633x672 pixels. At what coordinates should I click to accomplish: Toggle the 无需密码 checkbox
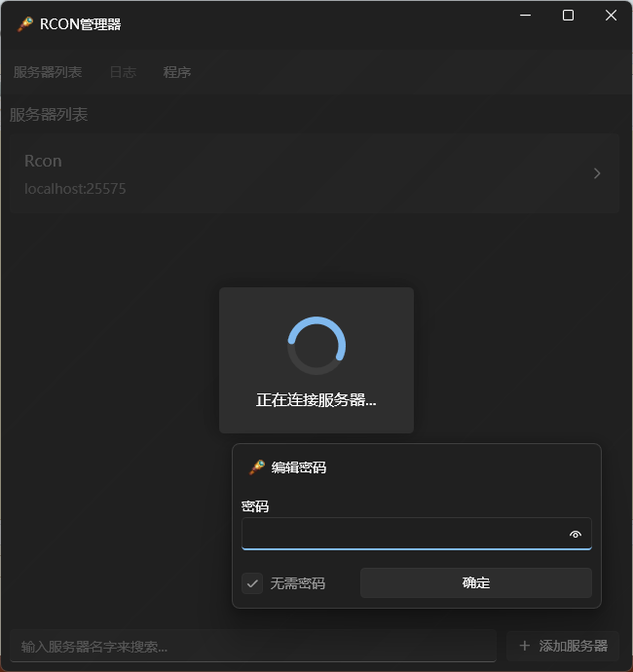point(252,583)
